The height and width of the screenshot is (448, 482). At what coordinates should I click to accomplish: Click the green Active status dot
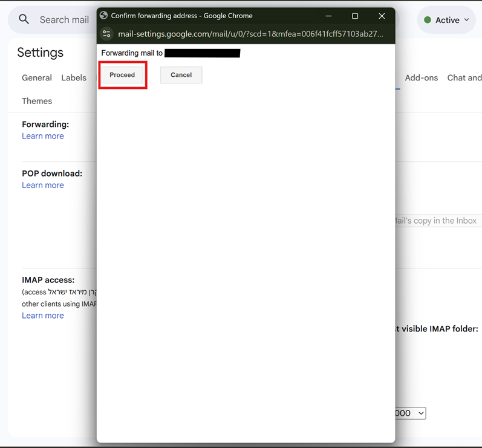(428, 20)
